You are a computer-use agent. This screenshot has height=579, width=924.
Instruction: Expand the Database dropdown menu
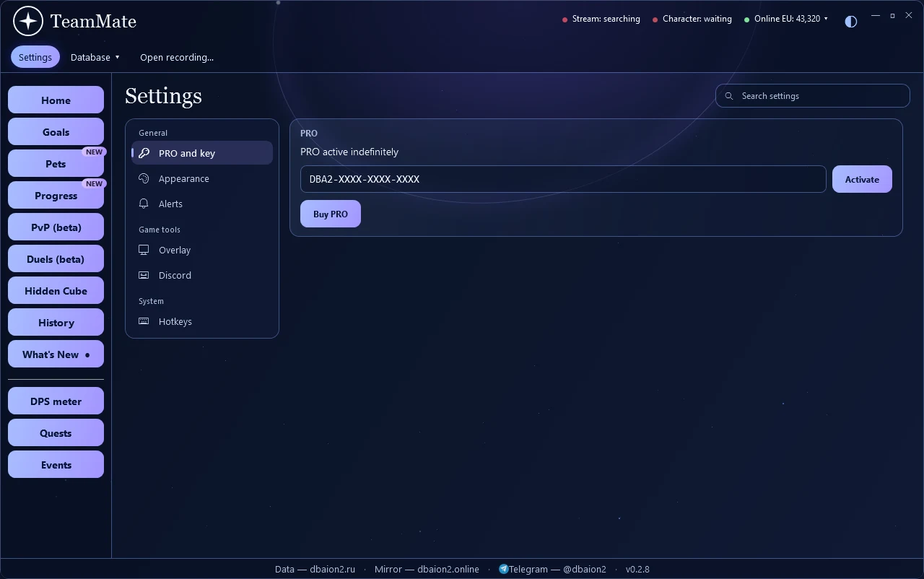click(x=95, y=57)
